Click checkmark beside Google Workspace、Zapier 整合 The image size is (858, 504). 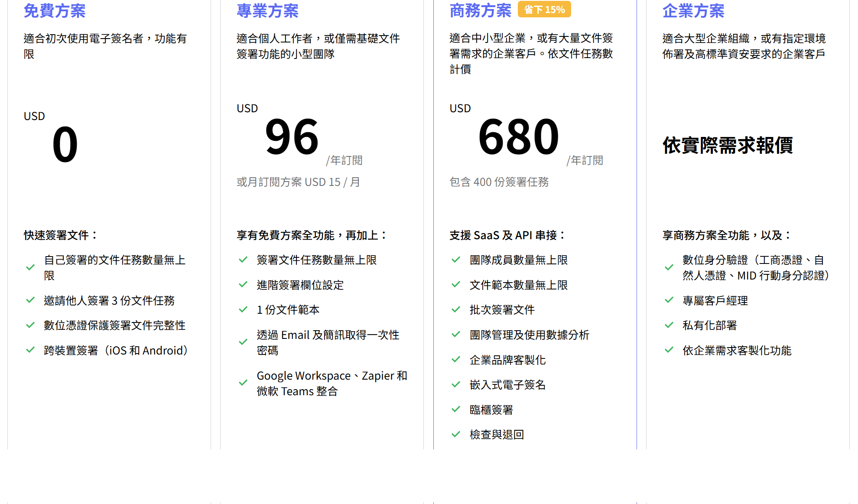(x=243, y=383)
